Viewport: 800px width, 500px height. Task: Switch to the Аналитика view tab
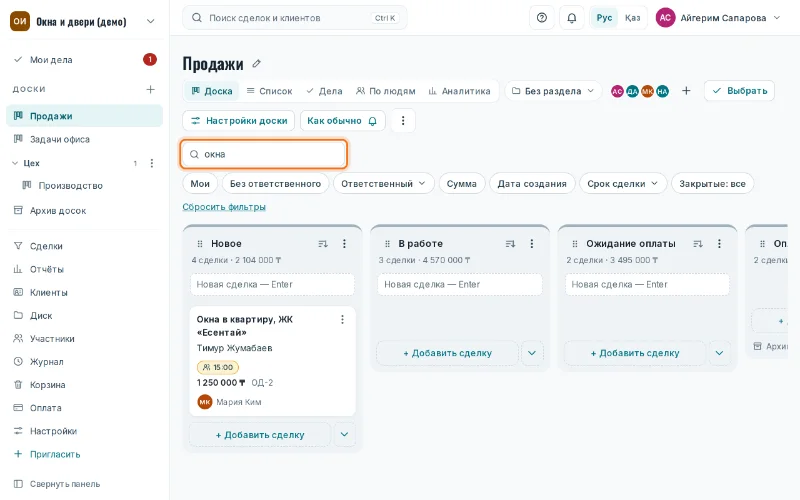tap(459, 91)
